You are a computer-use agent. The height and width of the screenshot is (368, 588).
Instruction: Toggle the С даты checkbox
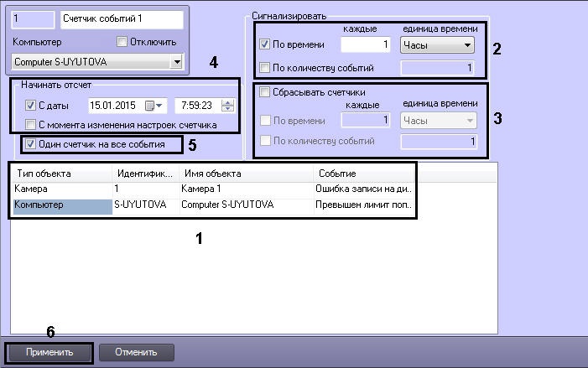click(x=30, y=106)
